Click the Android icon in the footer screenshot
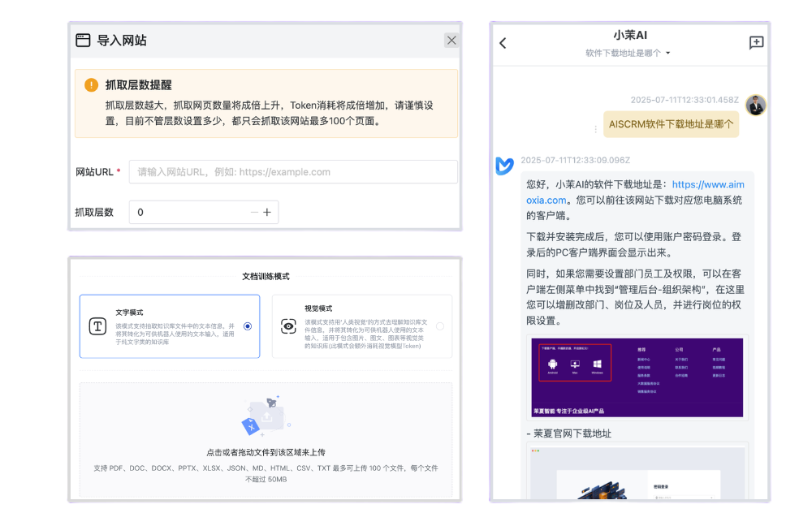This screenshot has width=812, height=526. coord(552,364)
